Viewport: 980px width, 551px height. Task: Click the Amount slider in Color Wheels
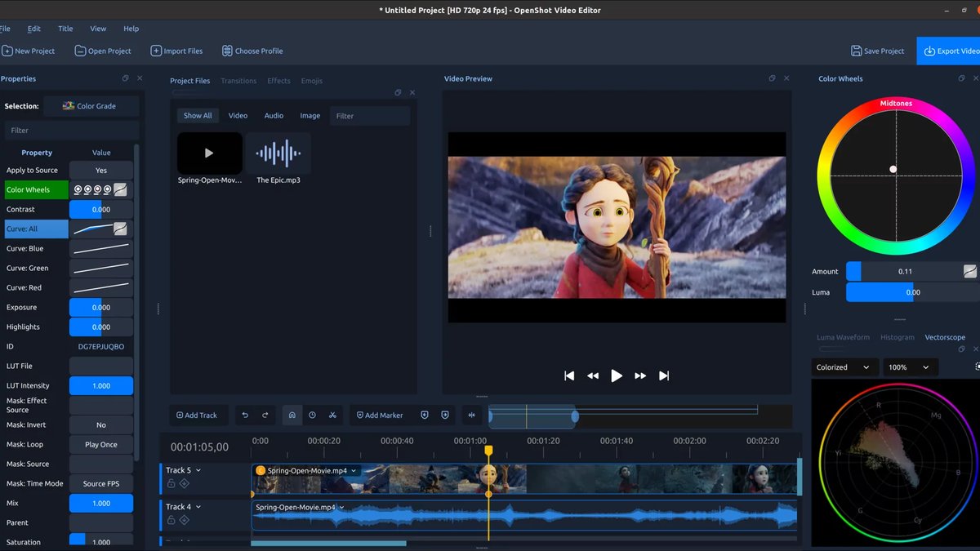[904, 271]
